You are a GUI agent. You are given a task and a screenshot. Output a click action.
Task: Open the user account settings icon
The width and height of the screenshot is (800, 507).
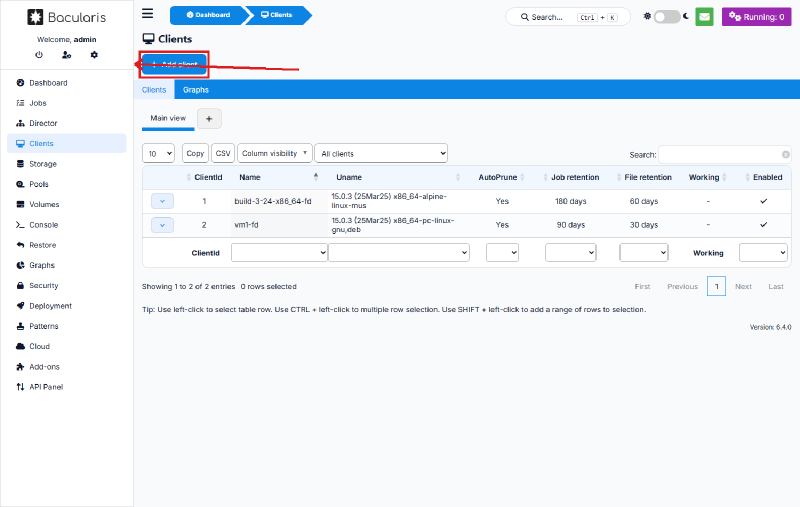tap(66, 55)
